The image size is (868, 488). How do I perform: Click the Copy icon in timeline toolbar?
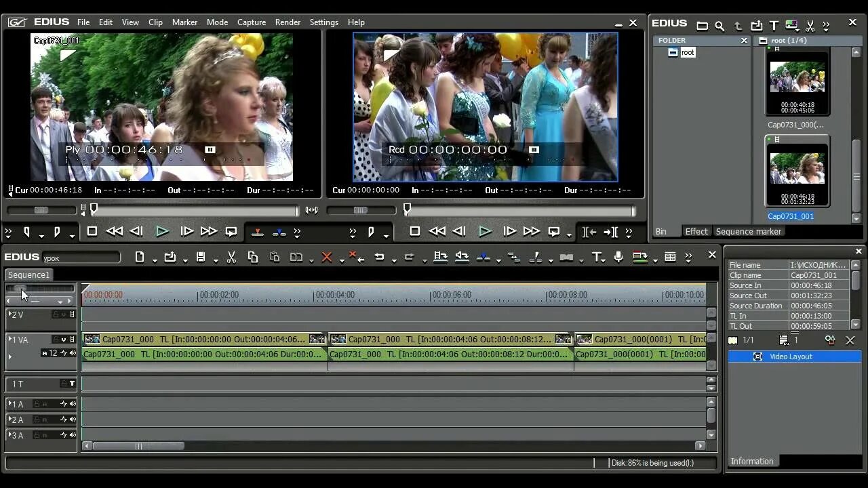tap(253, 258)
